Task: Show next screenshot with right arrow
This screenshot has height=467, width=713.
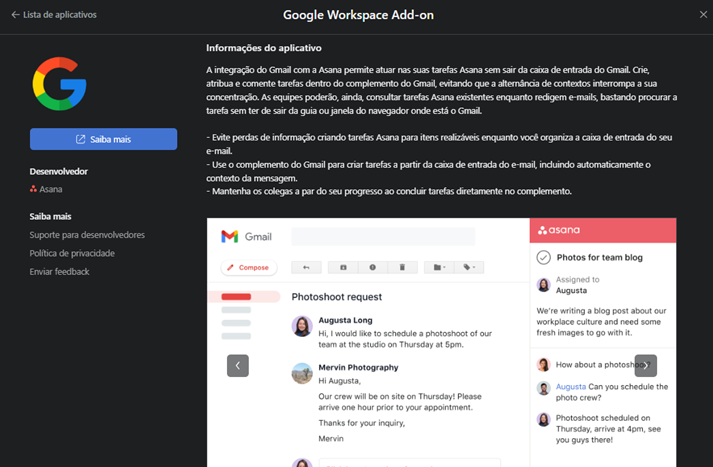Action: (x=646, y=366)
